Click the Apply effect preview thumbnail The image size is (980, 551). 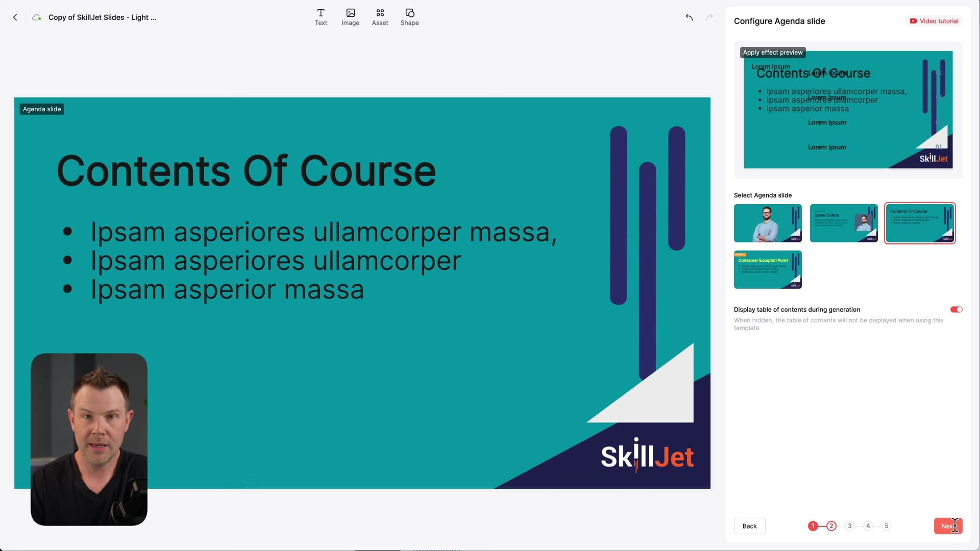[x=848, y=110]
